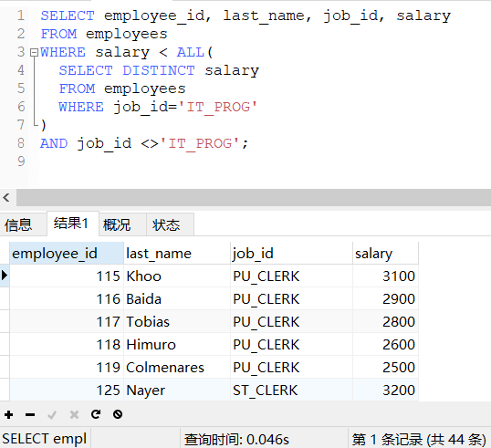Click employee_id cell 125

click(x=67, y=391)
